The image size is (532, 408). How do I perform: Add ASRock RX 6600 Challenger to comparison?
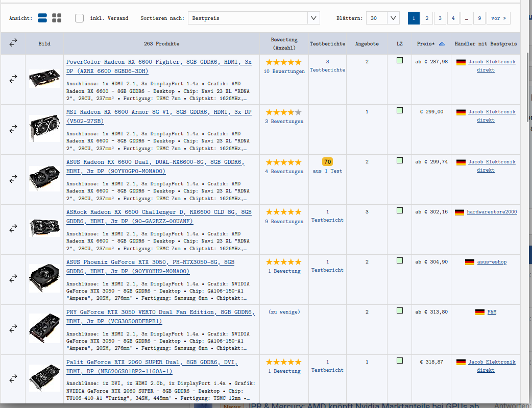pyautogui.click(x=13, y=229)
